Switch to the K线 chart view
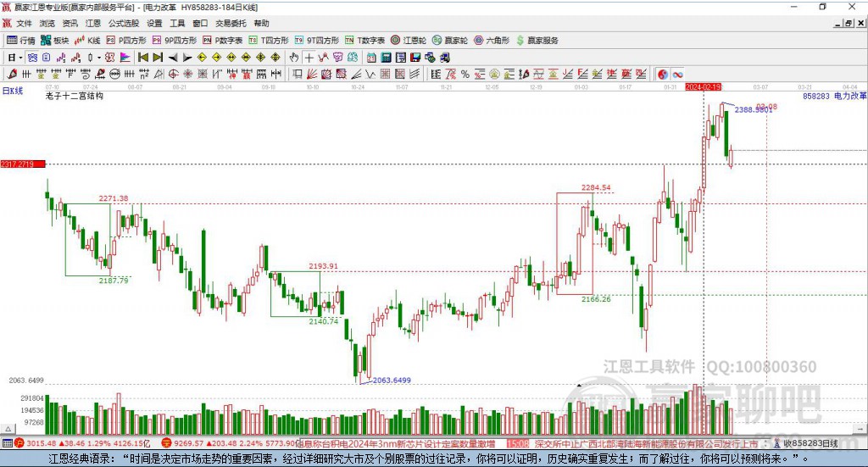868x467 pixels. [x=87, y=41]
